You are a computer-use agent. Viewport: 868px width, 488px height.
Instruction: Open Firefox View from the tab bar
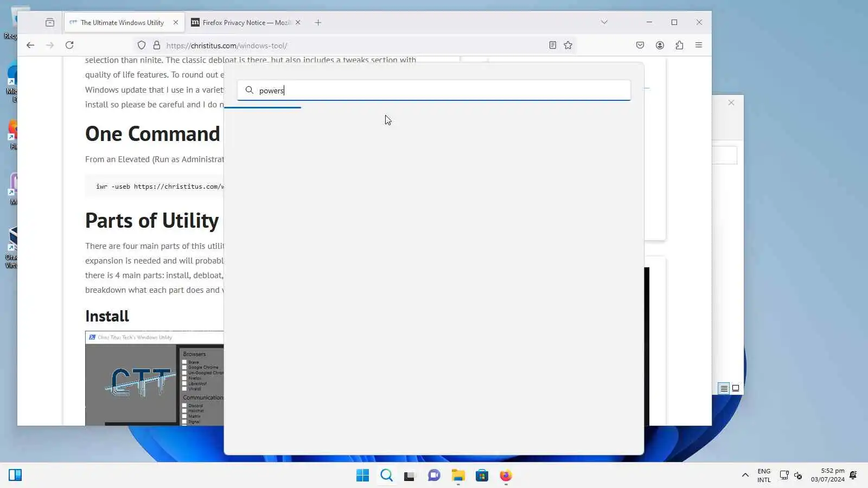pyautogui.click(x=50, y=23)
